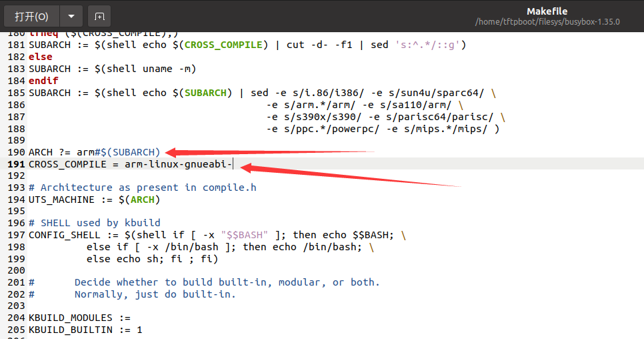The image size is (644, 339).
Task: Expand the recent files dropdown arrow
Action: pyautogui.click(x=71, y=17)
